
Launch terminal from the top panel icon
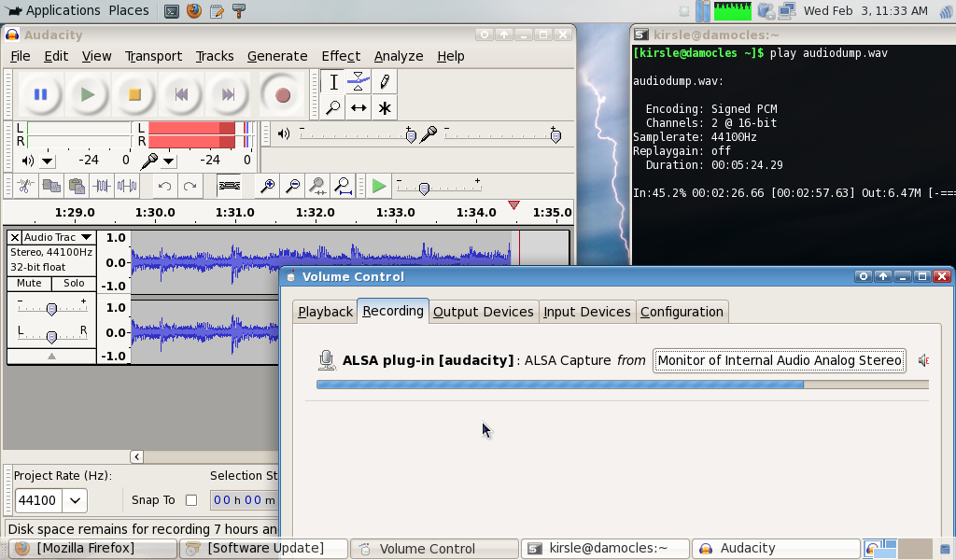tap(172, 11)
